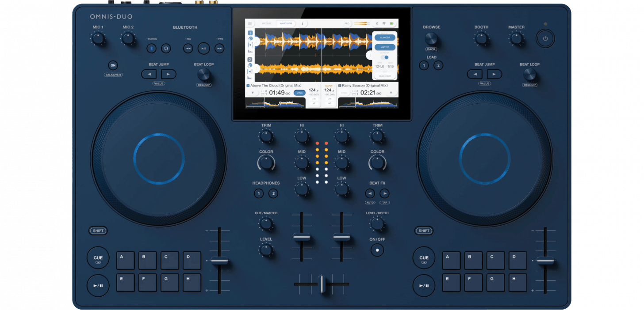
Task: Open the hamburger menu on the touchscreen
Action: tap(250, 23)
